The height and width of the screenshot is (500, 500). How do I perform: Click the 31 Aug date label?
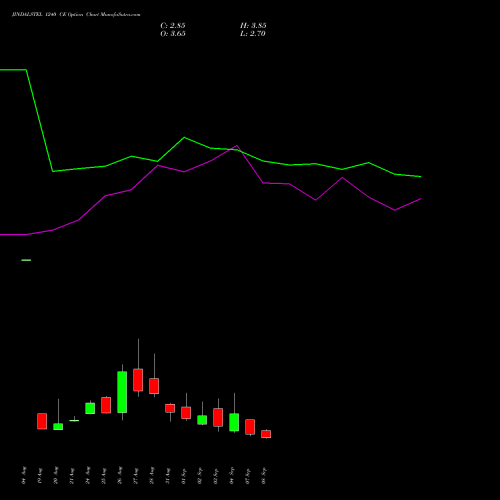(x=168, y=476)
